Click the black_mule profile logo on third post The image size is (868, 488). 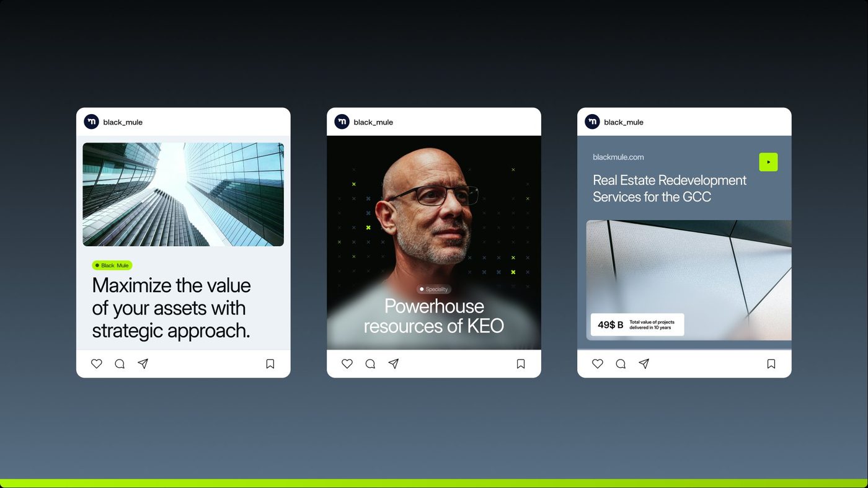593,122
